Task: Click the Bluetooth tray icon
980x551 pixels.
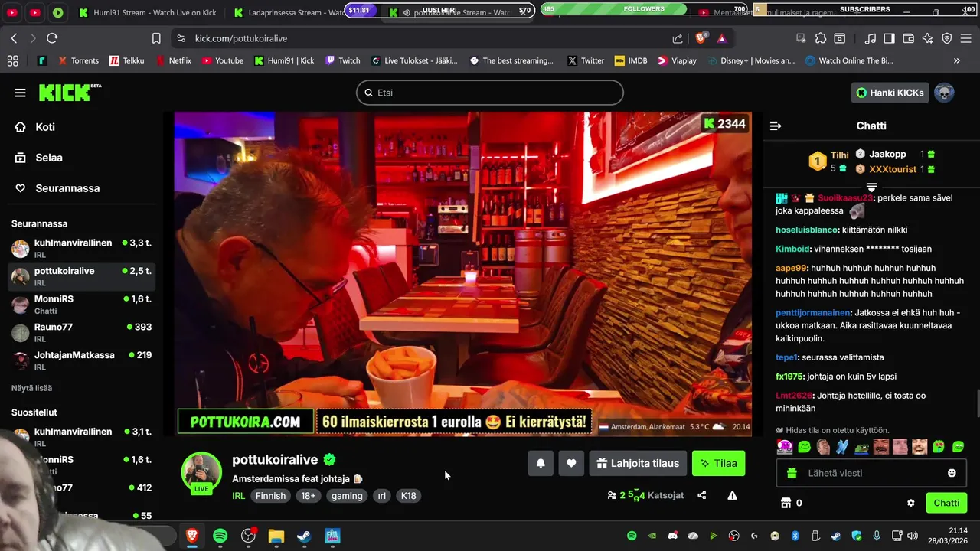Action: [x=795, y=536]
